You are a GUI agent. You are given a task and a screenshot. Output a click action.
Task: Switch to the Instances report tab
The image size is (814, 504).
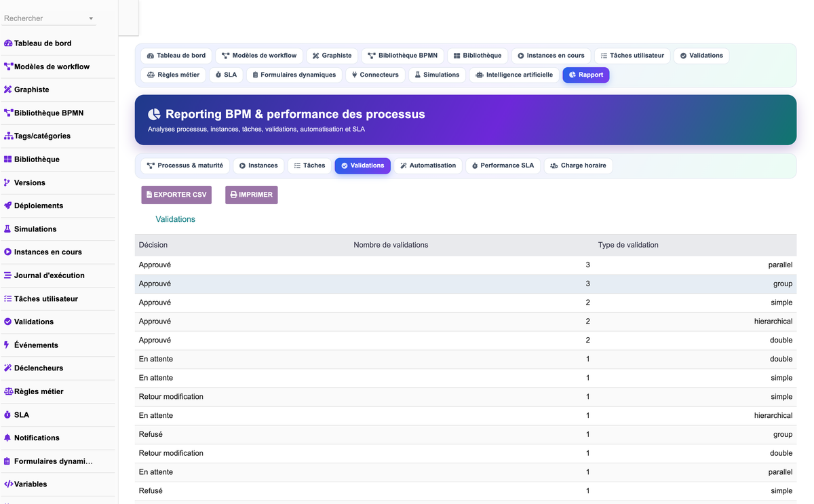pos(258,166)
